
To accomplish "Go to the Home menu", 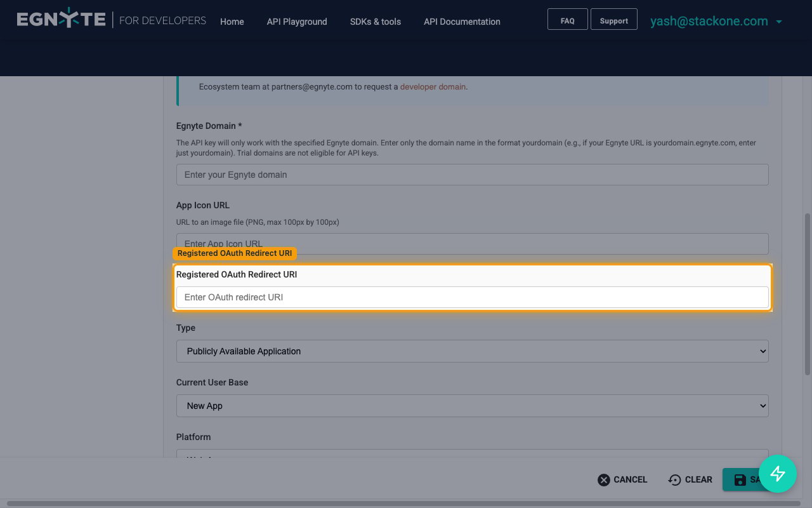I will point(232,22).
